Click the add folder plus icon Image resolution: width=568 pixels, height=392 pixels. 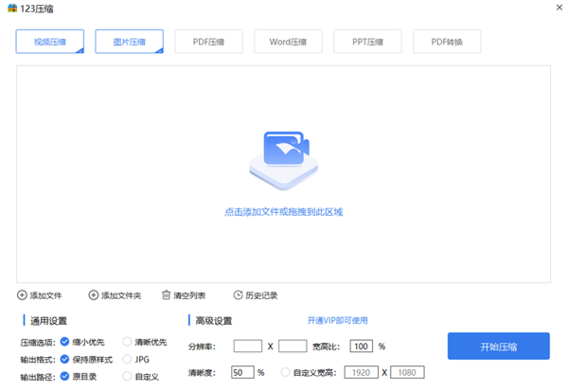(93, 295)
